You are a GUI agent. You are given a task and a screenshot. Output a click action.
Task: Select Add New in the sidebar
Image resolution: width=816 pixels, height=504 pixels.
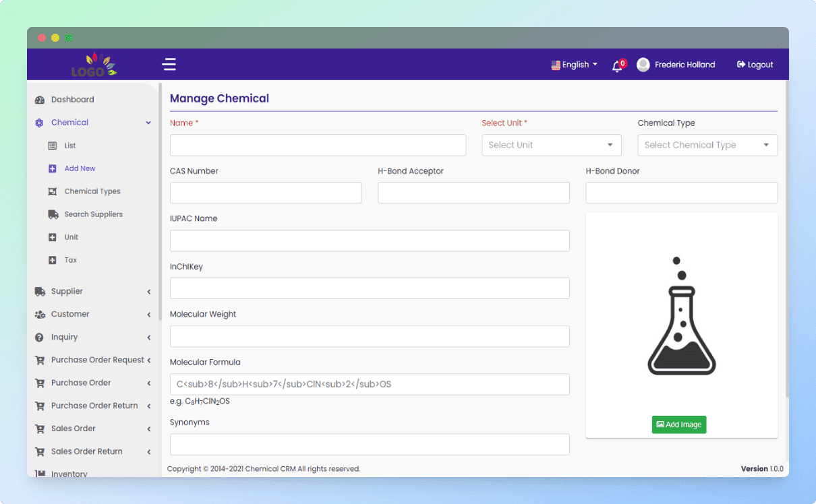tap(80, 168)
